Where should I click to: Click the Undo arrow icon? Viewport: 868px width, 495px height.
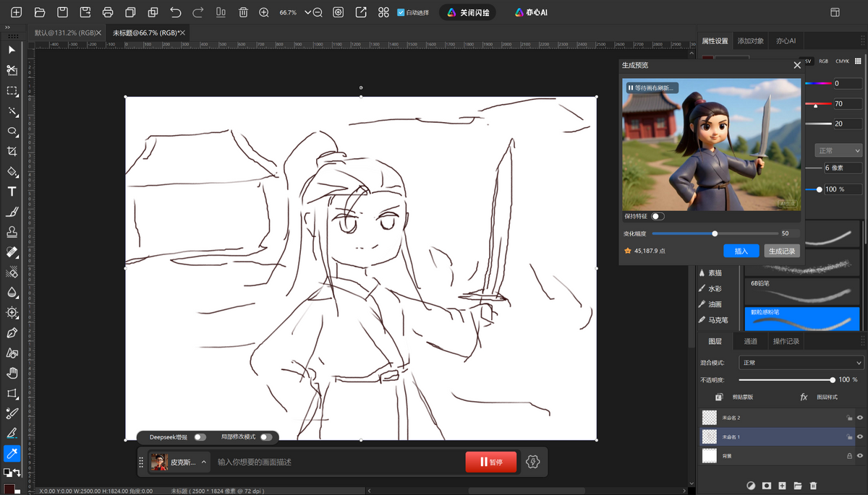(x=176, y=12)
